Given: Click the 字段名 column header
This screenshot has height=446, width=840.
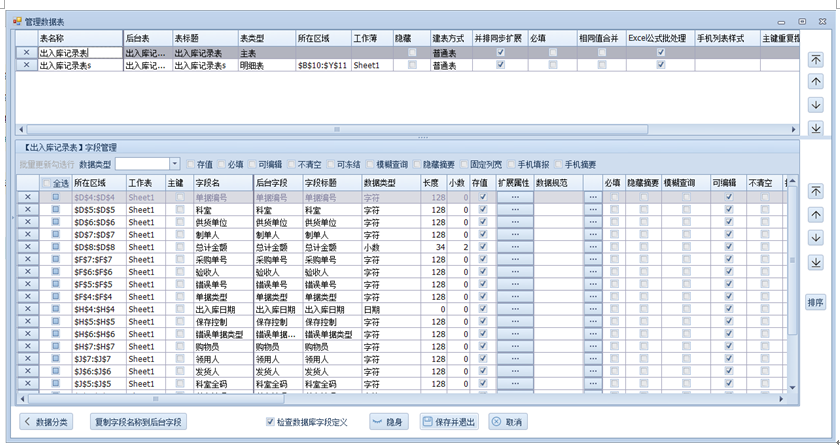Looking at the screenshot, I should (223, 183).
